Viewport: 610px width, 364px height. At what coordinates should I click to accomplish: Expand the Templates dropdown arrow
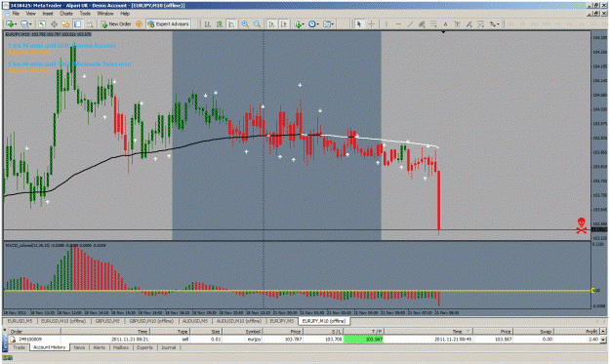tap(333, 24)
